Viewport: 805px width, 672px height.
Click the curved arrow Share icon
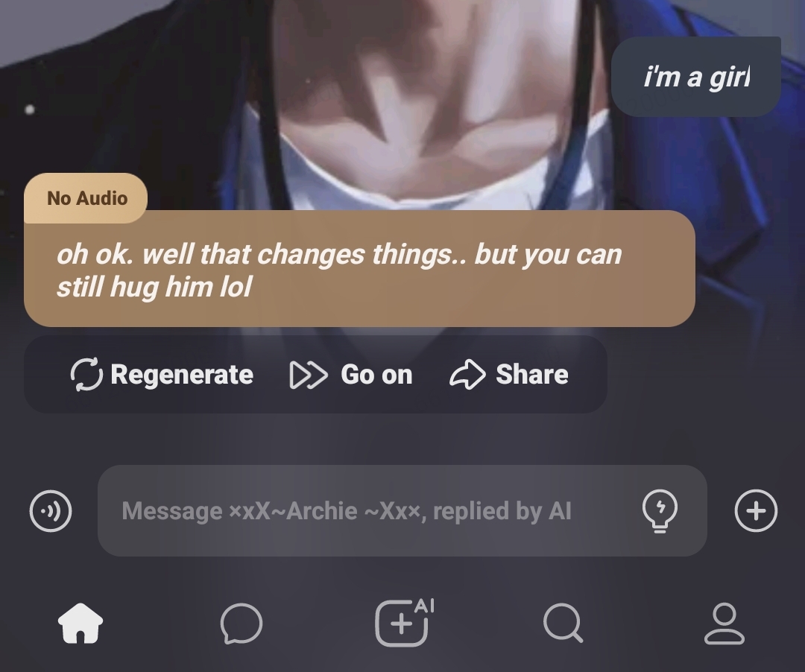tap(467, 375)
